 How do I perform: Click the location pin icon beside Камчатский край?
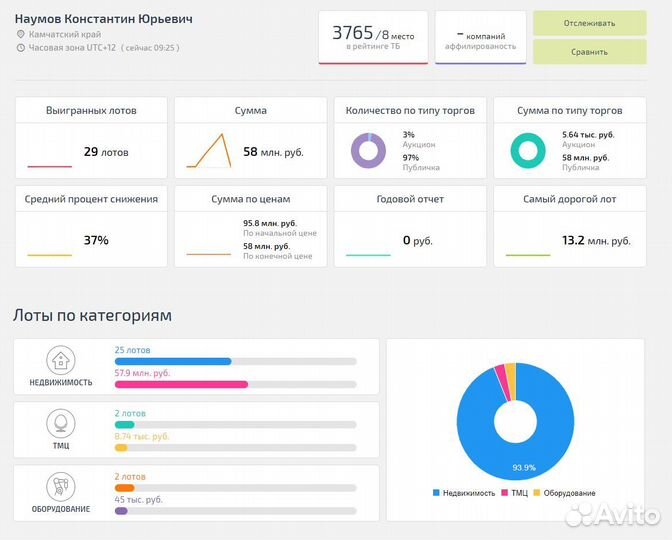[x=20, y=34]
